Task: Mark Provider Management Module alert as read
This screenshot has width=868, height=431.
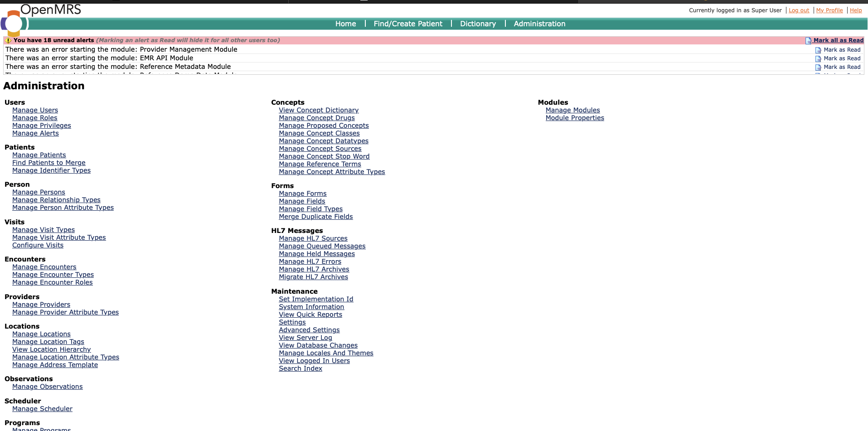Action: pos(842,50)
